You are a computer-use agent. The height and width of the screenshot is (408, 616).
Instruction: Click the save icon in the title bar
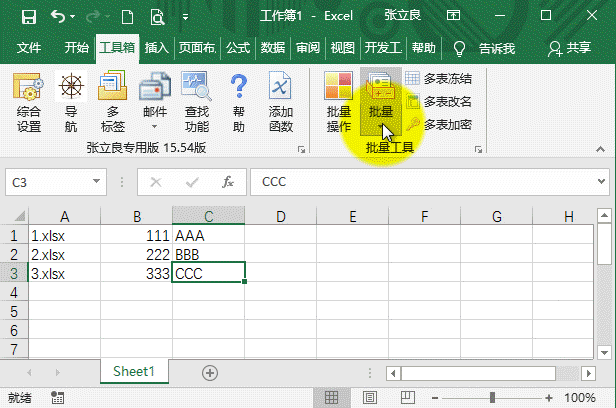28,17
